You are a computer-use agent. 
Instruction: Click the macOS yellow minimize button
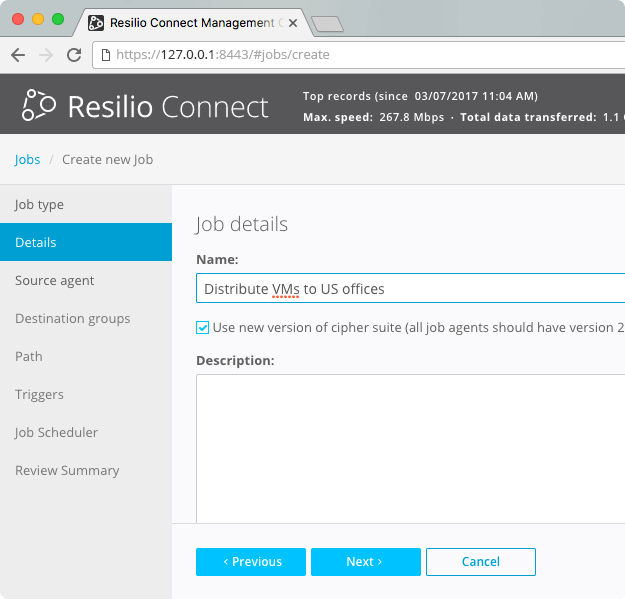coord(38,19)
